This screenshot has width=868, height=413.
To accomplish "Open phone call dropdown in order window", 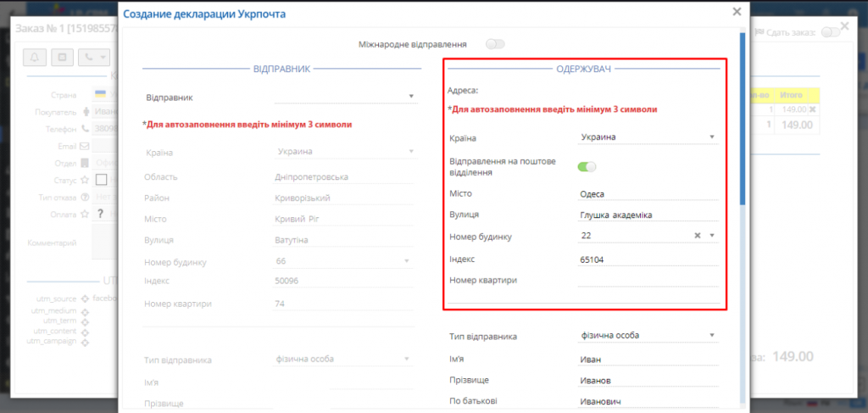I will tap(94, 57).
